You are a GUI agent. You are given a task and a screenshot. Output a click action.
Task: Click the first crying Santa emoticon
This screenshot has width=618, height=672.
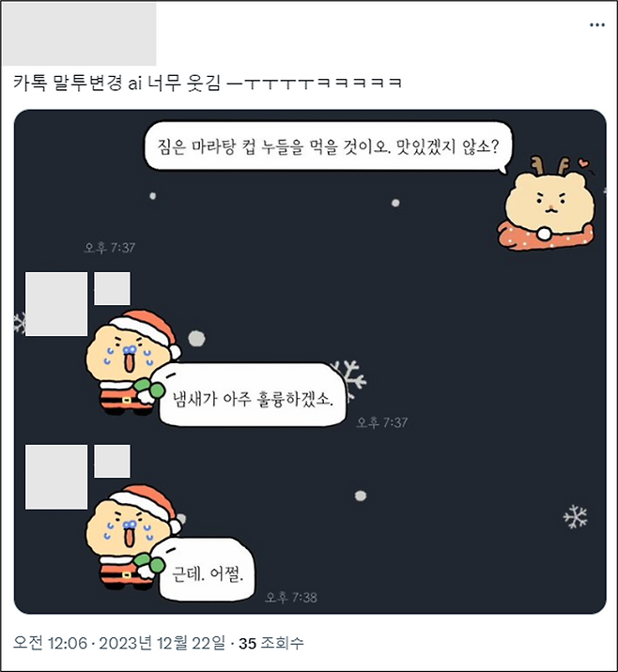131,362
